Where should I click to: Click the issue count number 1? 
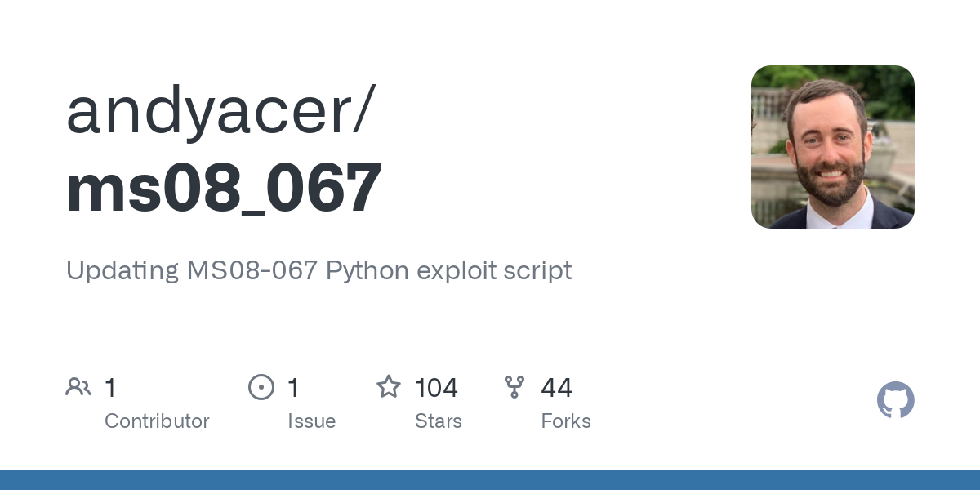293,387
